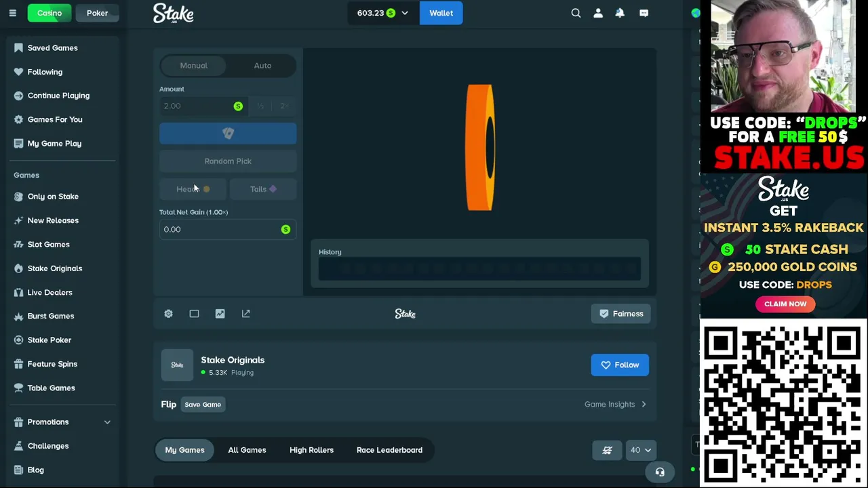Click the orange coin in game area

click(480, 148)
